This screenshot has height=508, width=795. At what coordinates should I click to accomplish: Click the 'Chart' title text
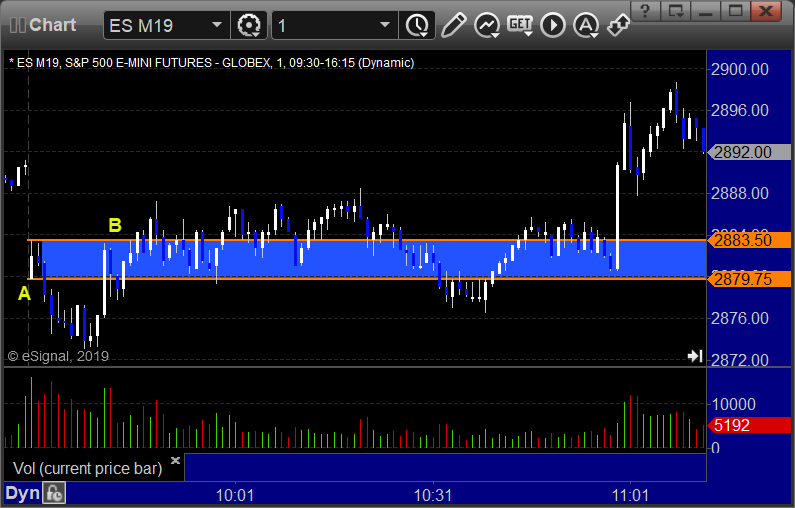(52, 25)
